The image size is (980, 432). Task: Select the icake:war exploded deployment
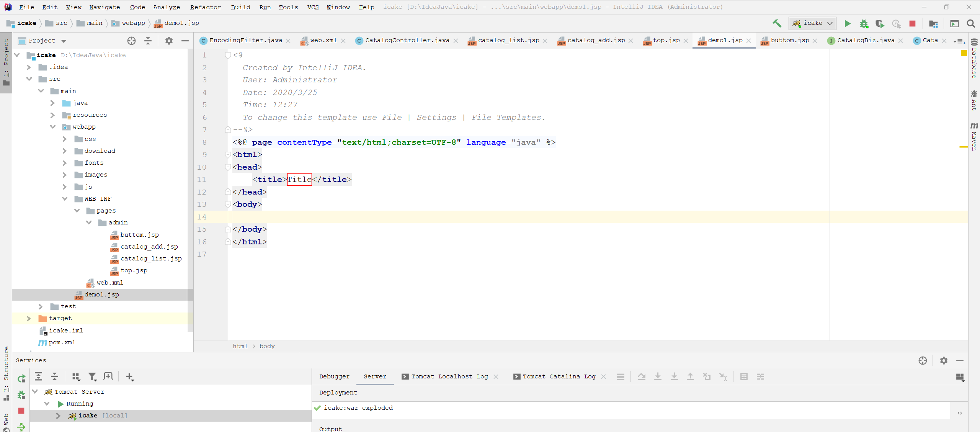[358, 408]
